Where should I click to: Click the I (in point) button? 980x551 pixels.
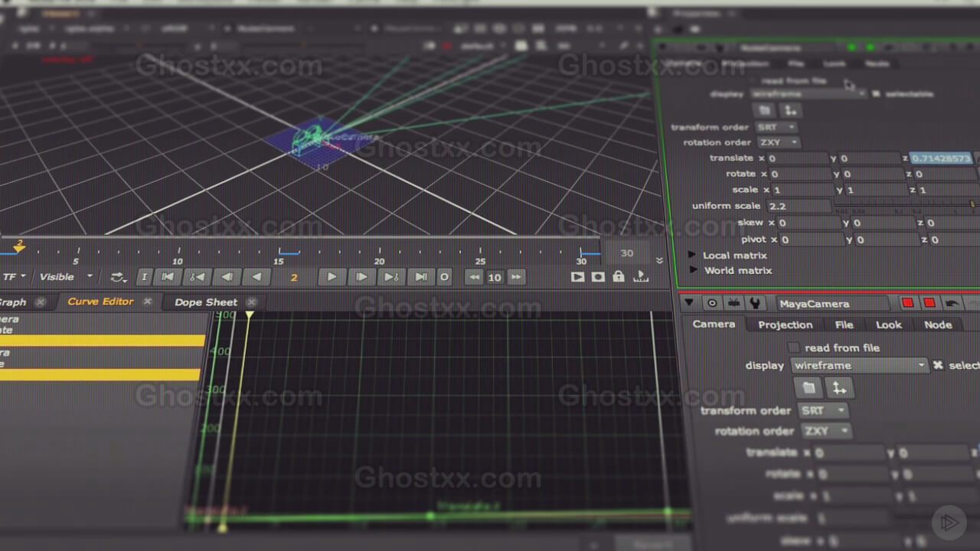coord(145,277)
